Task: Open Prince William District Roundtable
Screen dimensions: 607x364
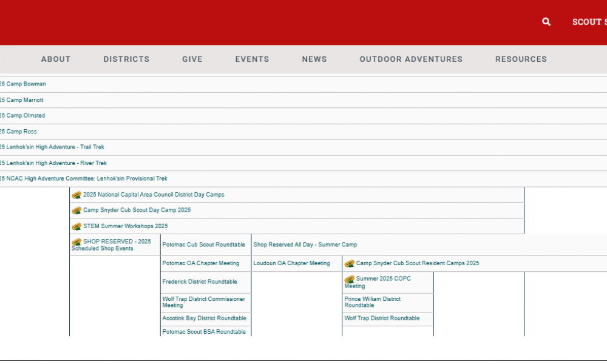Action: pyautogui.click(x=373, y=302)
